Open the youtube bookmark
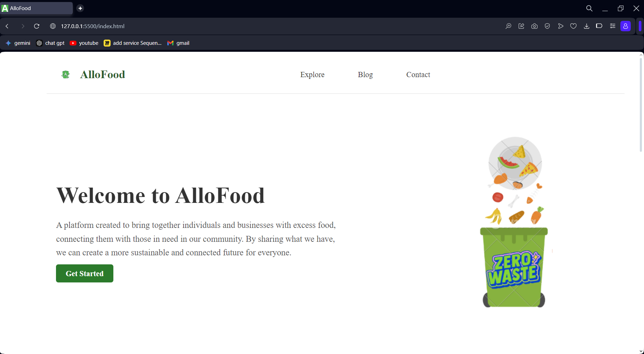Image resolution: width=644 pixels, height=354 pixels. coord(84,43)
